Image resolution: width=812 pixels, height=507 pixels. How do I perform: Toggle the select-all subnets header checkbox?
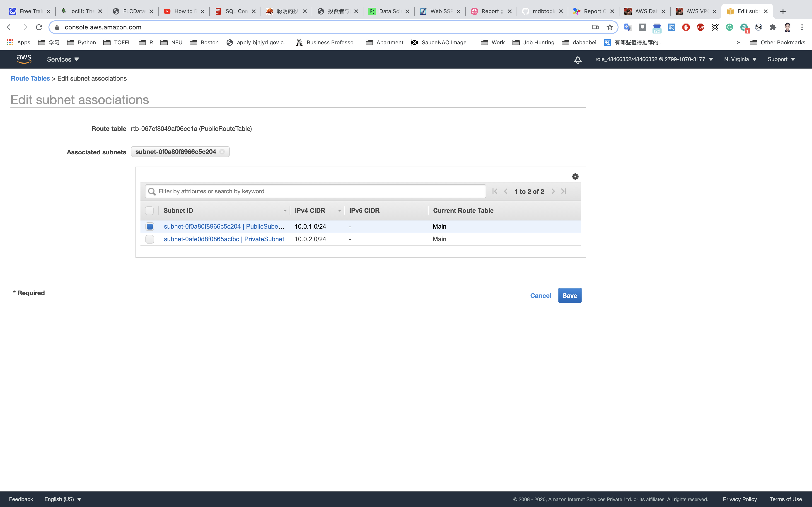point(149,210)
